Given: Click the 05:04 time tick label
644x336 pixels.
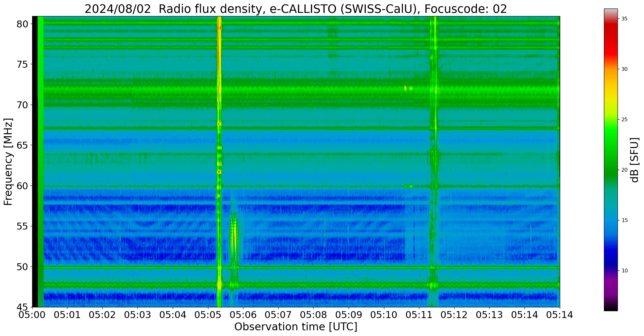Looking at the screenshot, I should (173, 315).
